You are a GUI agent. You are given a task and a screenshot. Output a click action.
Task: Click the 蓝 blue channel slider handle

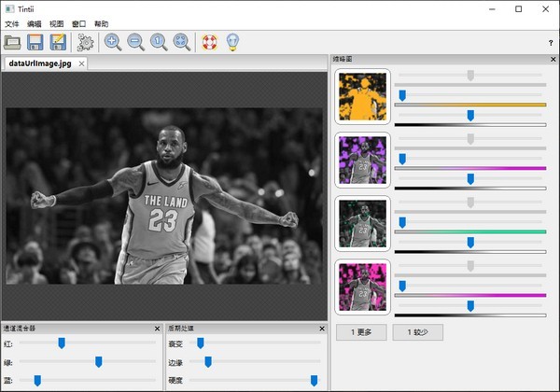(x=37, y=381)
